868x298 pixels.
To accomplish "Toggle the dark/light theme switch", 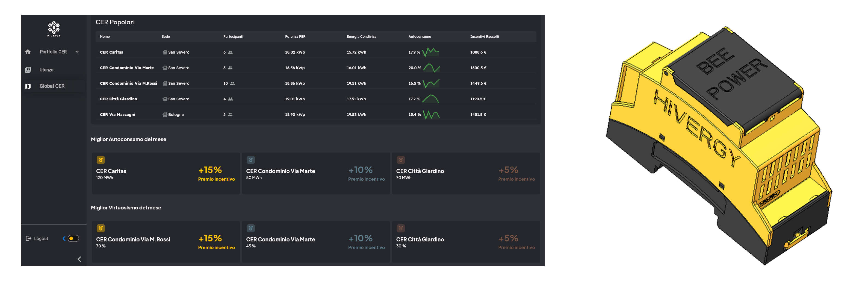I will tap(73, 238).
